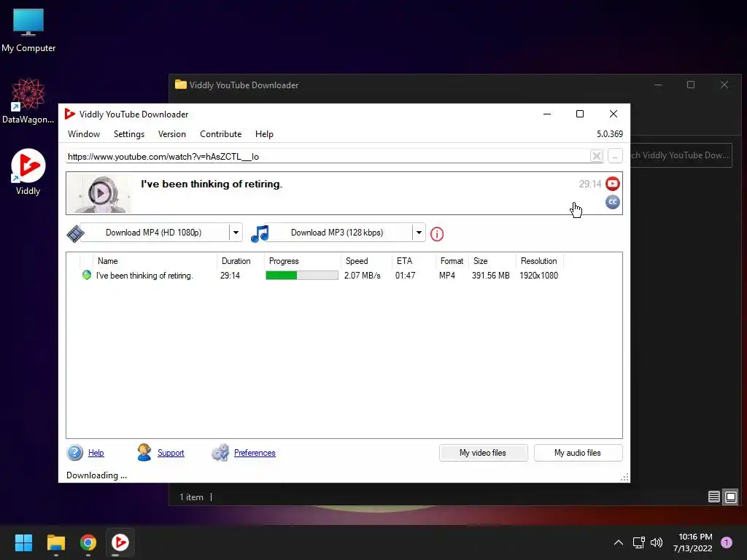Click the CC subtitles icon
The height and width of the screenshot is (560, 747).
[x=613, y=202]
